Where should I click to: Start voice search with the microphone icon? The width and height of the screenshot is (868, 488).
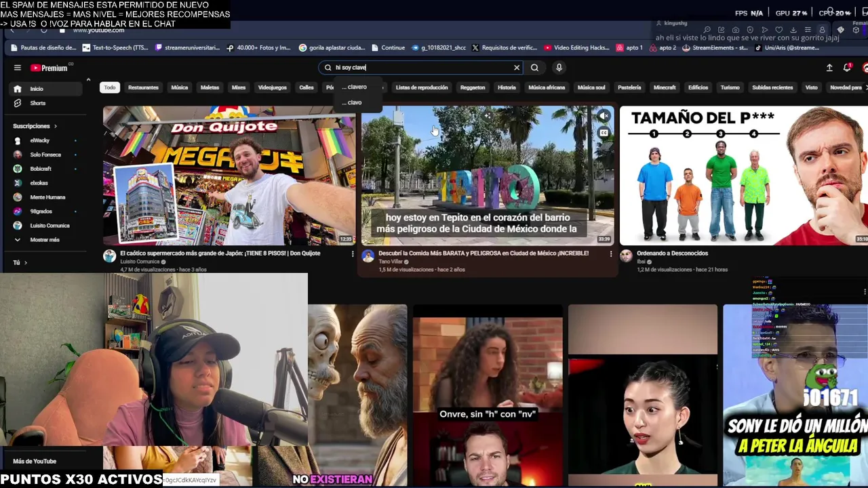coord(559,68)
